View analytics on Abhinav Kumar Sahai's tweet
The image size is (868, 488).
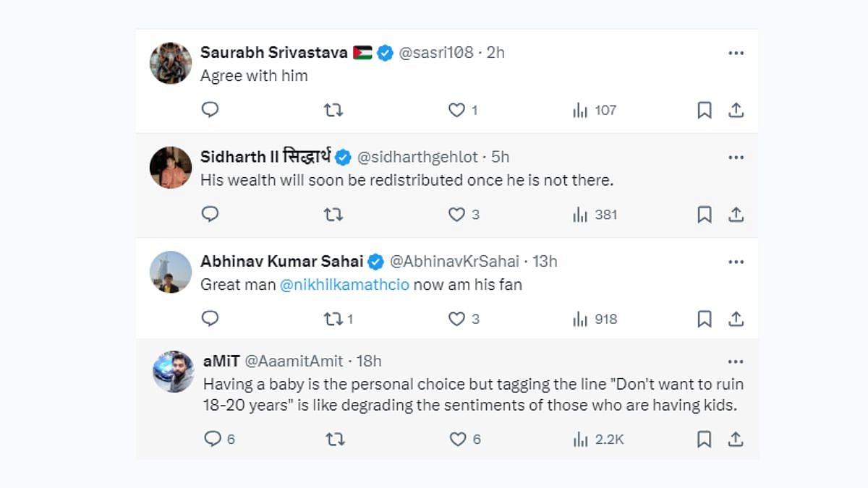(x=580, y=319)
